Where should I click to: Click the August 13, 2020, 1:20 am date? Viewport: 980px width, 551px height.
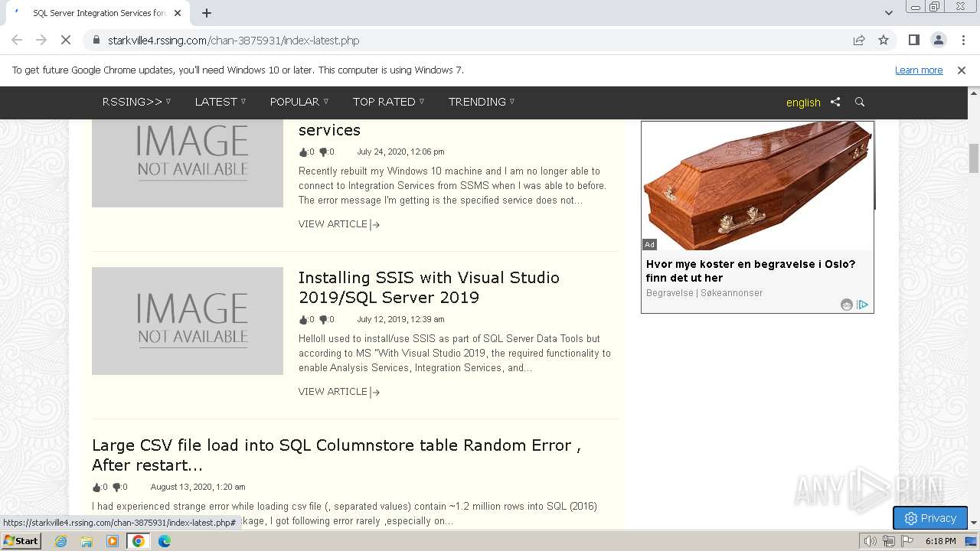coord(198,487)
